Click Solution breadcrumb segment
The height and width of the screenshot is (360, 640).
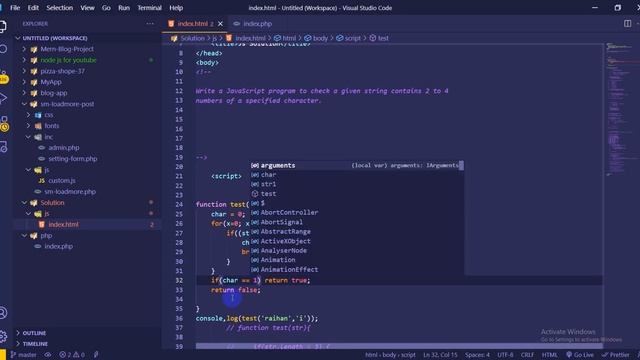coord(192,38)
